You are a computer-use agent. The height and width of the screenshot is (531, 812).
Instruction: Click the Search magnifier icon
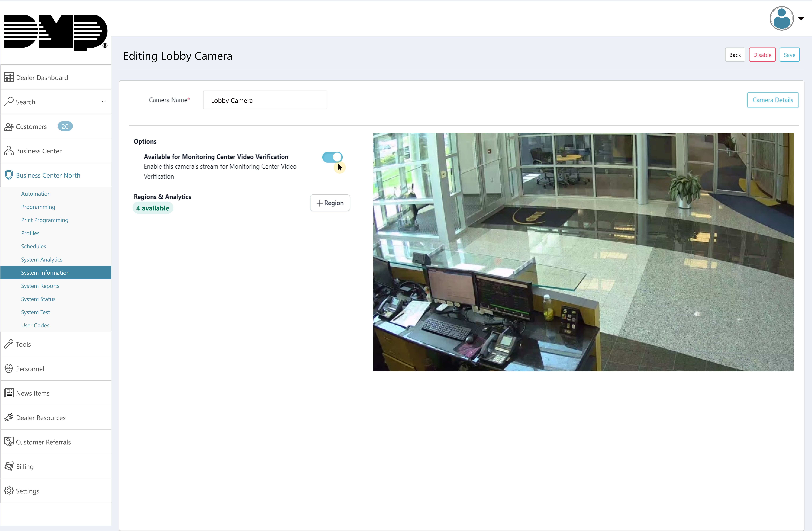(9, 102)
